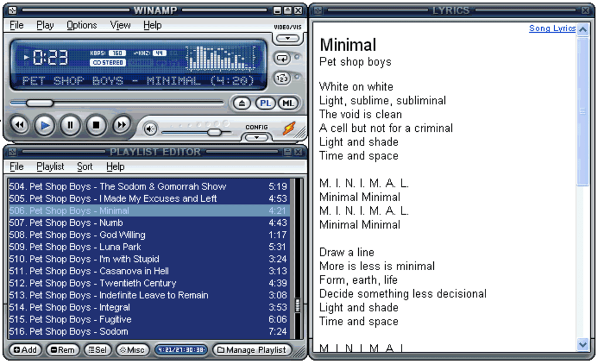Select track 506 Minimal

[x=149, y=210]
